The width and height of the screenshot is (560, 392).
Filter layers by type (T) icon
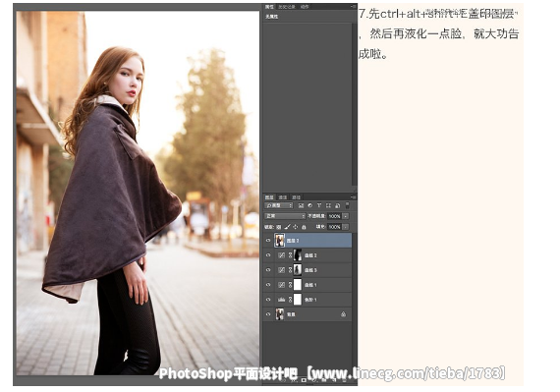point(319,205)
